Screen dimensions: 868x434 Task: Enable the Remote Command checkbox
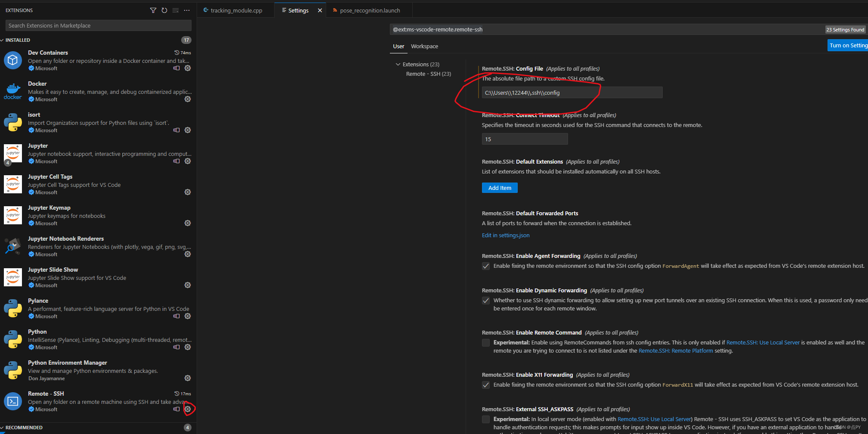point(486,343)
